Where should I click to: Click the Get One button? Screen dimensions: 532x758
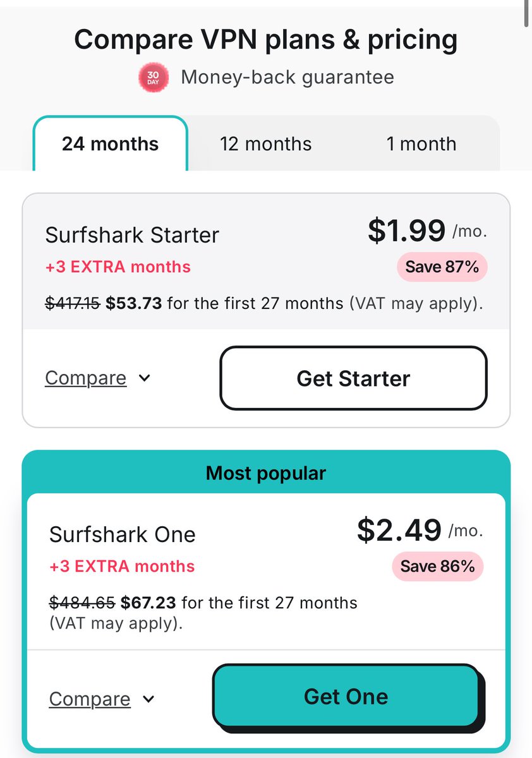point(346,696)
